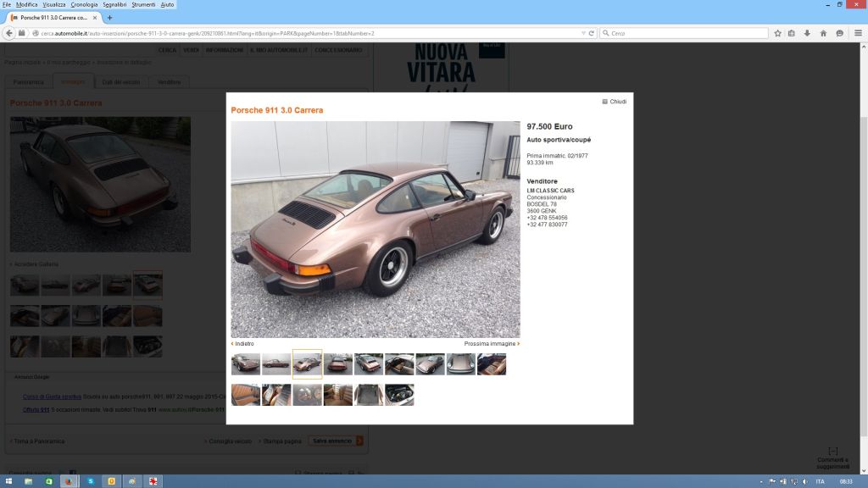The image size is (868, 488).
Task: Click the Cerca search field
Action: coord(684,33)
